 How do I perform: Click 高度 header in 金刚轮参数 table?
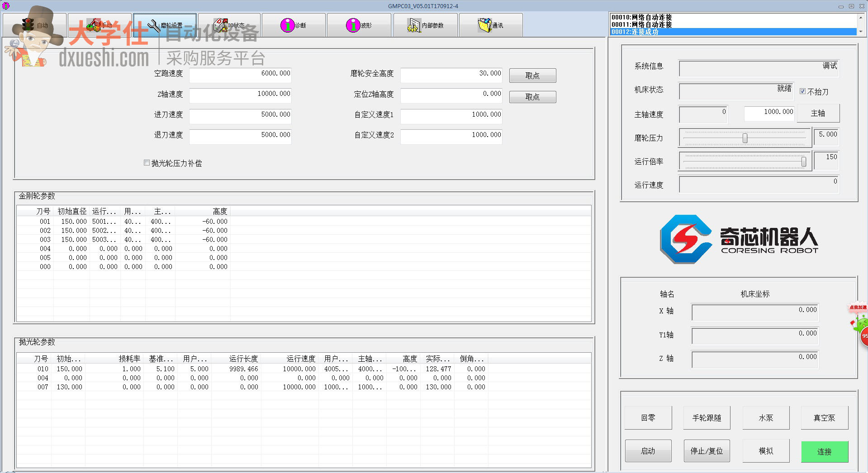tap(203, 211)
